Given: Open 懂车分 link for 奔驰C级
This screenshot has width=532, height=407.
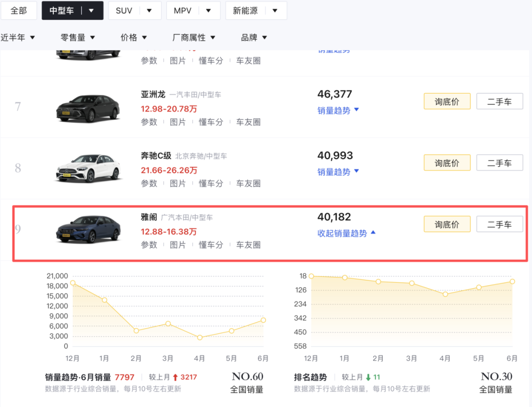Looking at the screenshot, I should tap(211, 183).
